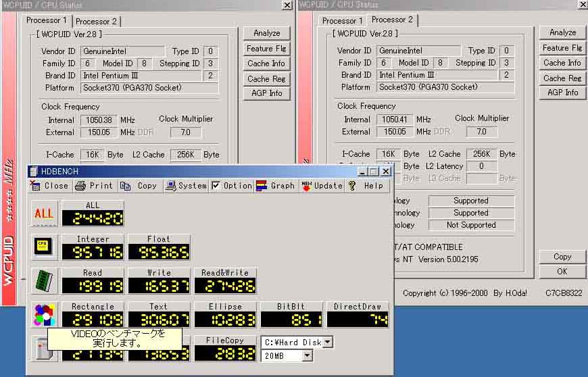Open the Graph view in HDBENCH

click(x=275, y=186)
